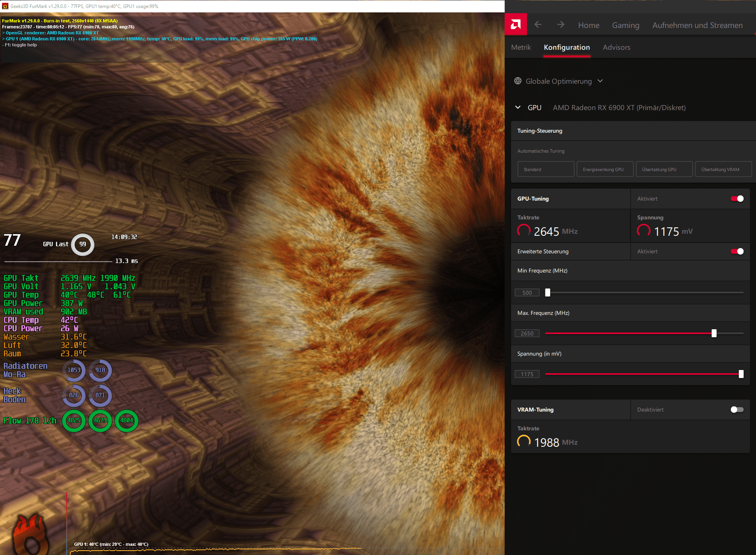This screenshot has height=555, width=756.
Task: Click the FurMark GPU temperature graph text
Action: (111, 544)
